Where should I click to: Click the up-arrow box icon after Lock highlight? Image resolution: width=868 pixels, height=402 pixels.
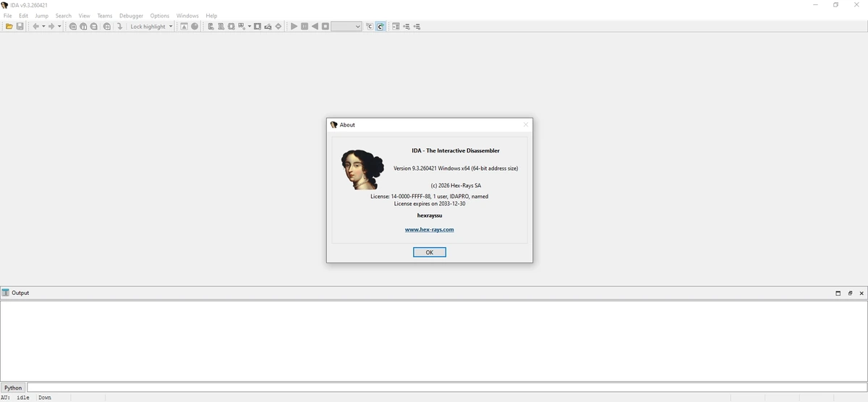[x=184, y=27]
